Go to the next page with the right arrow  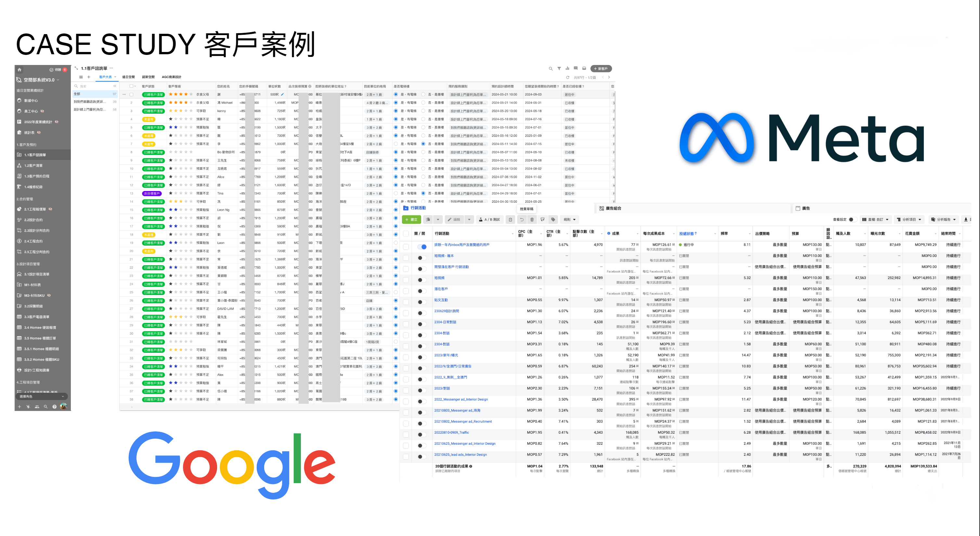coord(609,77)
